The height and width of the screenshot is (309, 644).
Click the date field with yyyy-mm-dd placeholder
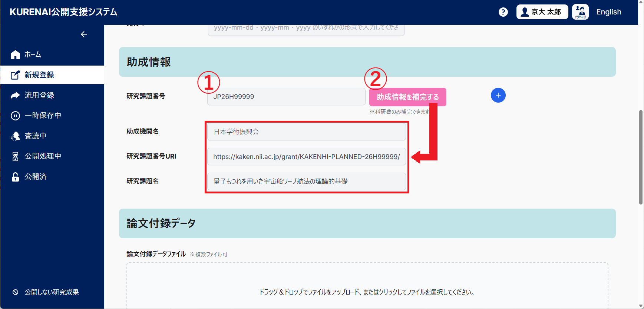(306, 30)
